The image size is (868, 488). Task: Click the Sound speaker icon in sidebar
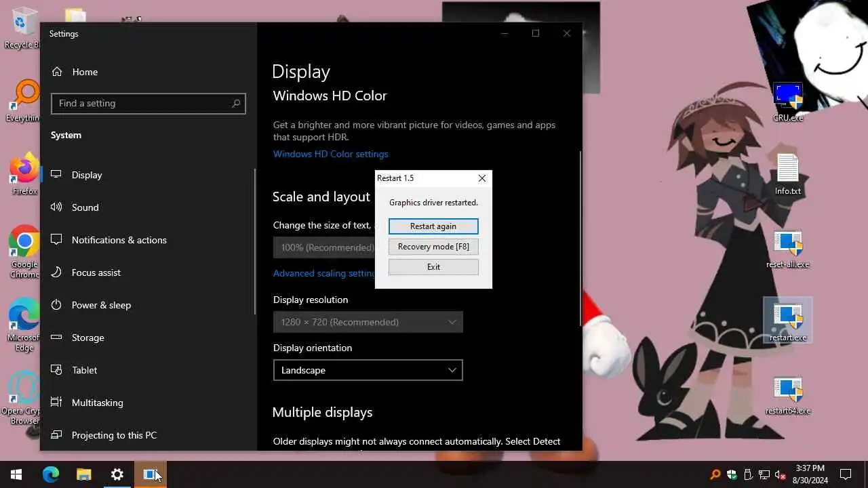(x=57, y=207)
